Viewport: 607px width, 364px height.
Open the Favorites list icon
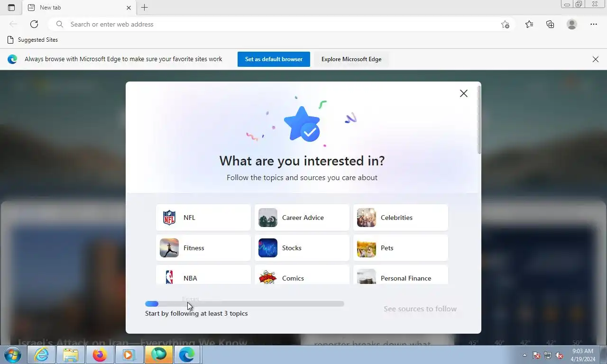[529, 24]
